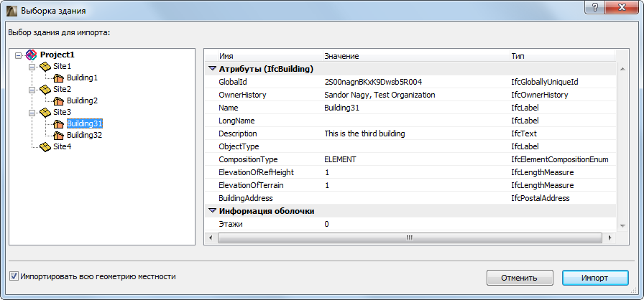Click the Site3 icon in tree
This screenshot has height=300, width=644.
click(45, 112)
